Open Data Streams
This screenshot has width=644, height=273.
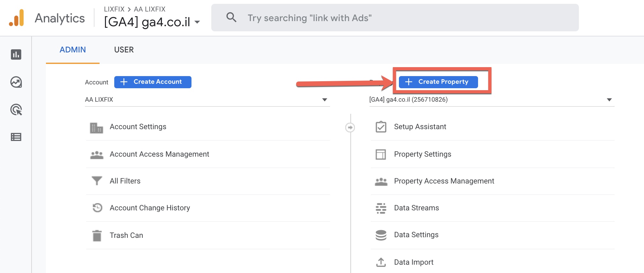tap(492, 208)
